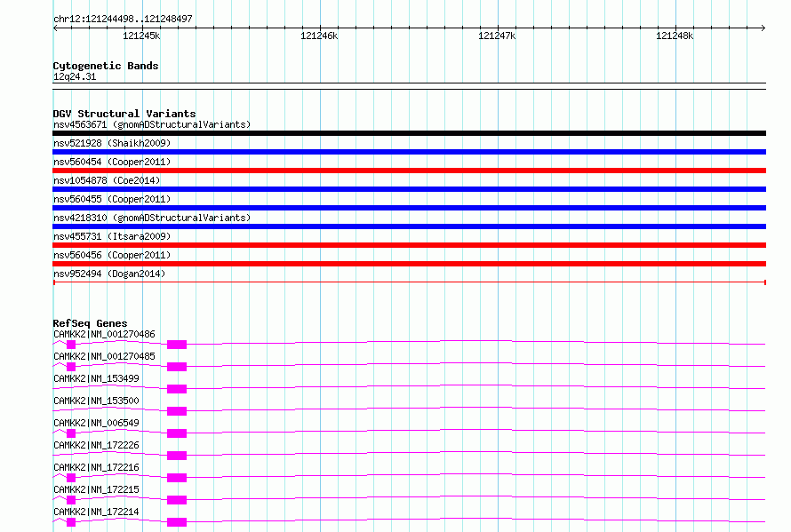This screenshot has width=791, height=532.
Task: Select the black nsv4563671 variant bar
Action: (x=409, y=133)
